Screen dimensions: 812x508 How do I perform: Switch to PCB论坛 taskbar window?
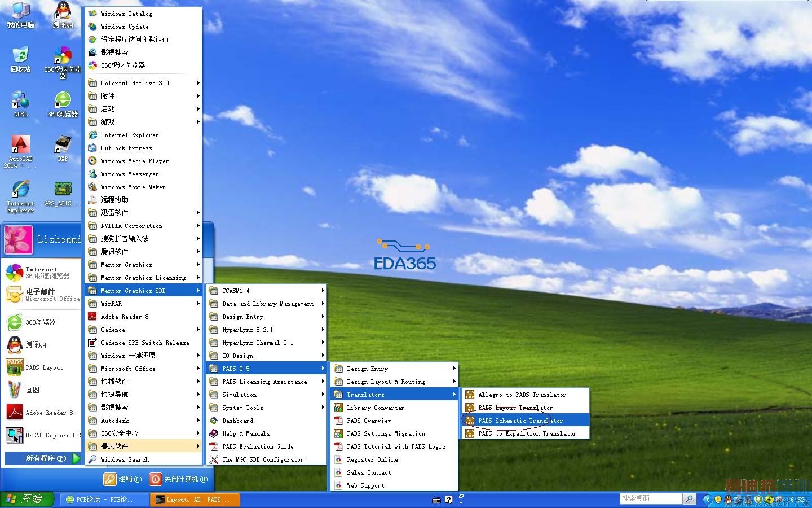104,500
